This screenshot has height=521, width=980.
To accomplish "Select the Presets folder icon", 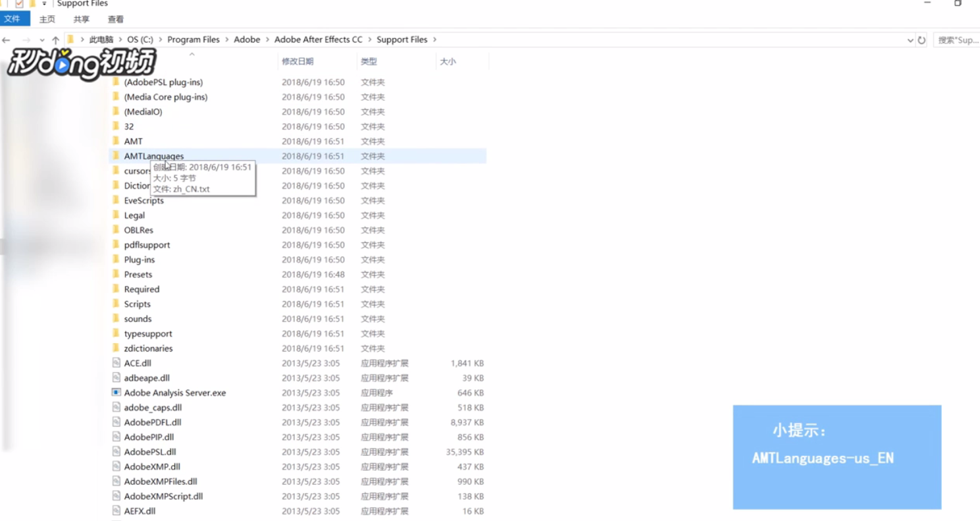I will (x=116, y=275).
